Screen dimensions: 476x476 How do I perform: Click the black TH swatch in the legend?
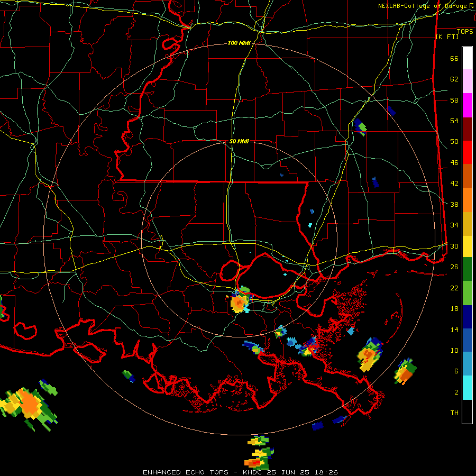[x=467, y=411]
